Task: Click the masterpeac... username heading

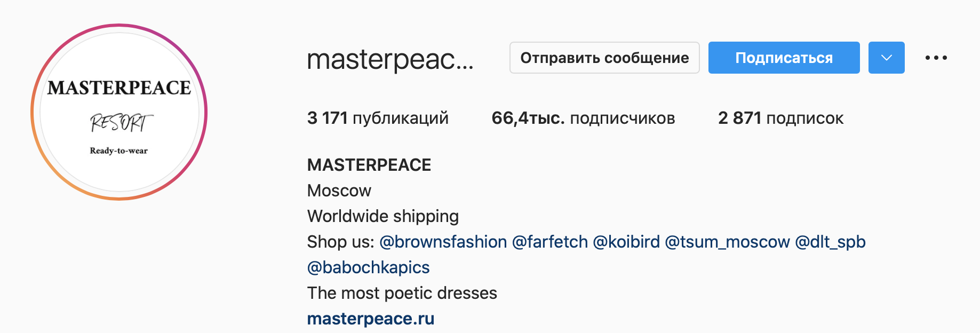Action: tap(390, 59)
